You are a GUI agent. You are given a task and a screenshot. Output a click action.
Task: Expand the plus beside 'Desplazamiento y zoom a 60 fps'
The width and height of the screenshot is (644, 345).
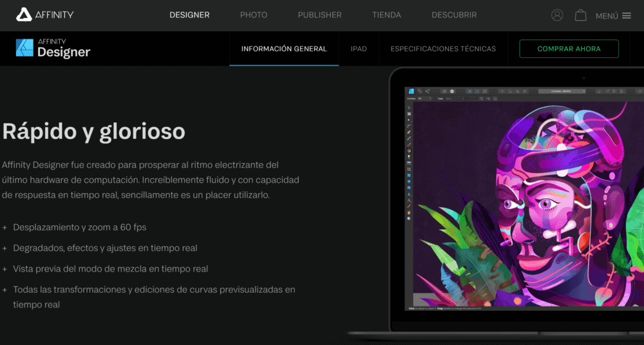(x=5, y=227)
